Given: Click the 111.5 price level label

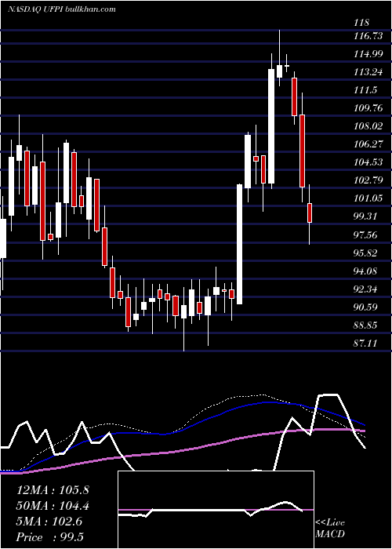Looking at the screenshot, I should point(365,90).
